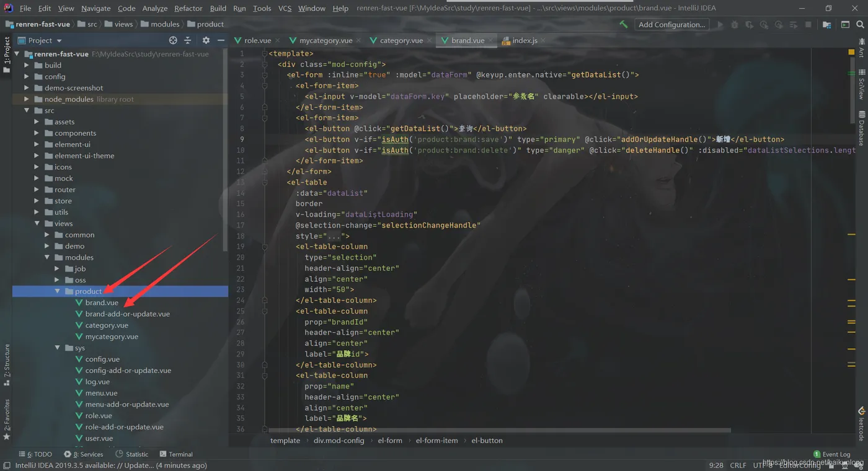Open the Refactor menu
868x471 pixels.
click(188, 8)
